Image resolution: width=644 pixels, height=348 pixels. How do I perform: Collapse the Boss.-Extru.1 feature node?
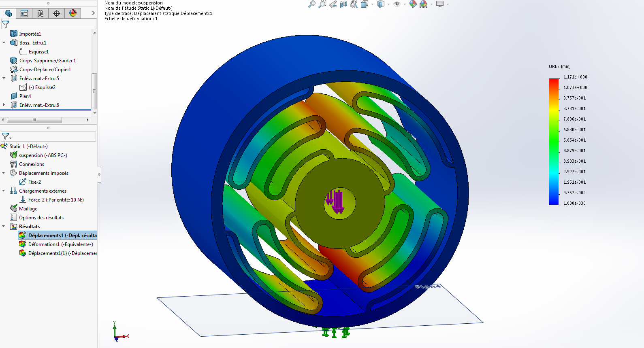4,42
